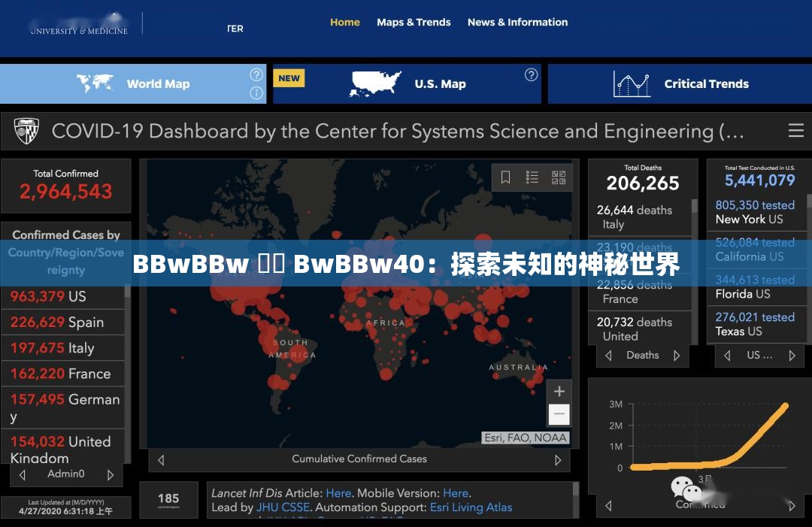Click the Johns Hopkins shield logo
812x527 pixels.
[x=26, y=131]
